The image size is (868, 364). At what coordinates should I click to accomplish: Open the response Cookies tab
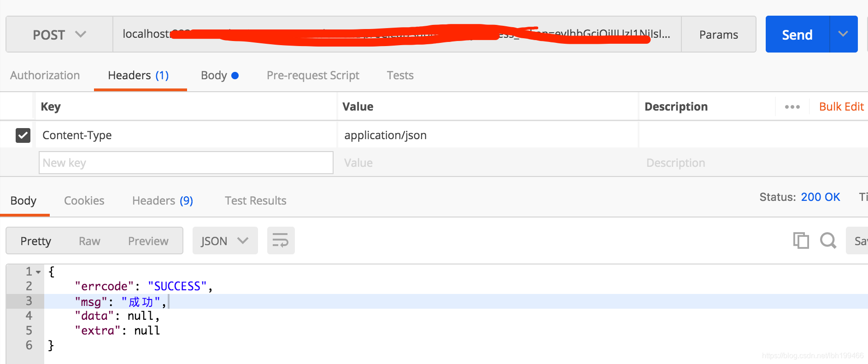[x=84, y=201]
